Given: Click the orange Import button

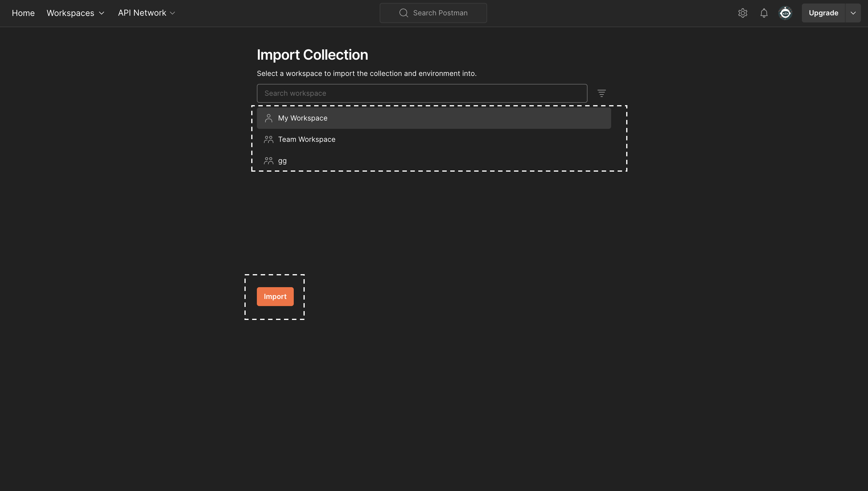Looking at the screenshot, I should point(275,296).
